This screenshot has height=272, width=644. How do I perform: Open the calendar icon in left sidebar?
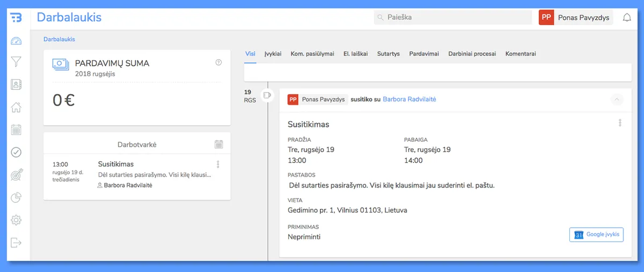pyautogui.click(x=16, y=130)
